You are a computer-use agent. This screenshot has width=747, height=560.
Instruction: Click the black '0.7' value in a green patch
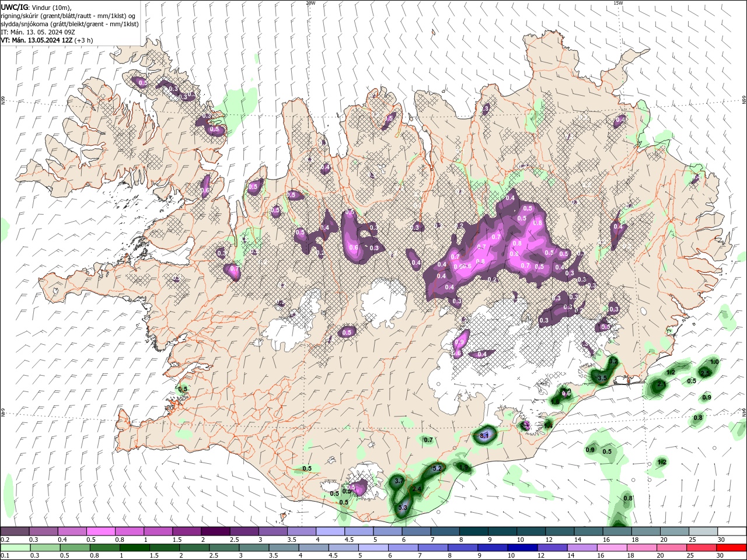428,440
